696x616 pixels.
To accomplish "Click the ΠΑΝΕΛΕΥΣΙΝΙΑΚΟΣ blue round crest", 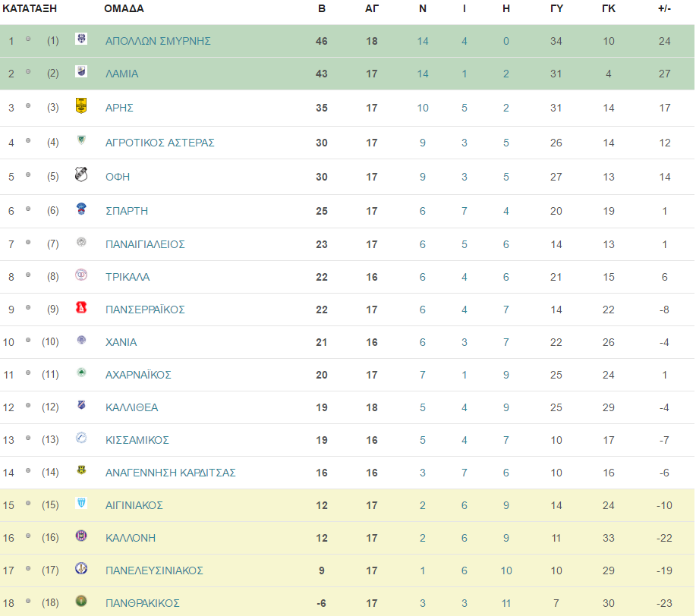I will (81, 568).
